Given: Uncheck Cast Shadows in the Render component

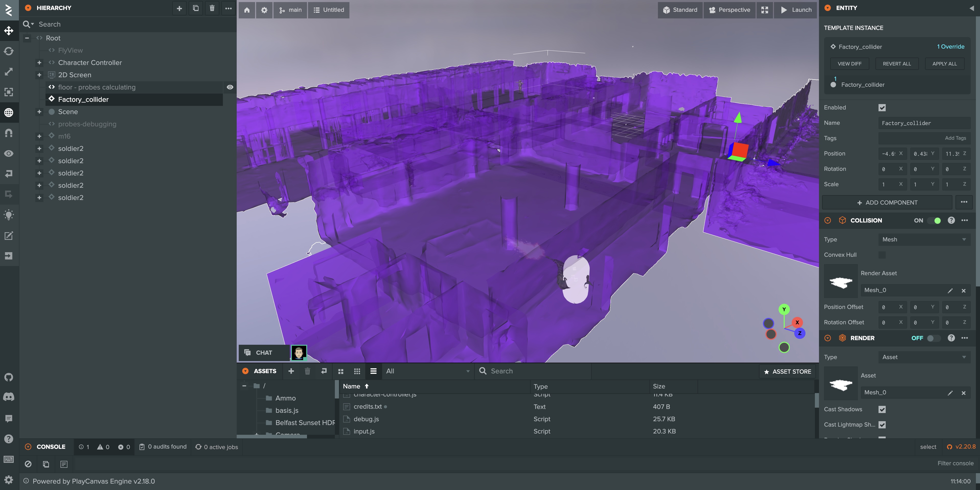Looking at the screenshot, I should point(883,409).
